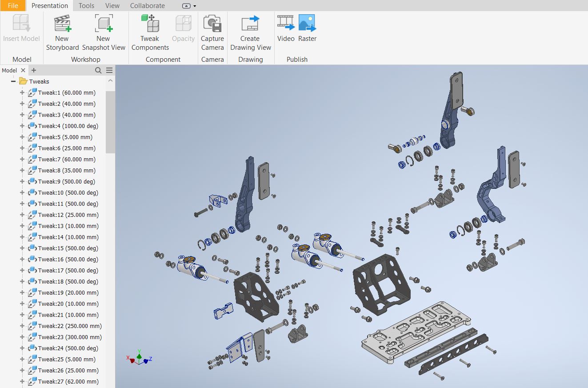
Task: Click the Opacity tool icon
Action: tap(183, 23)
